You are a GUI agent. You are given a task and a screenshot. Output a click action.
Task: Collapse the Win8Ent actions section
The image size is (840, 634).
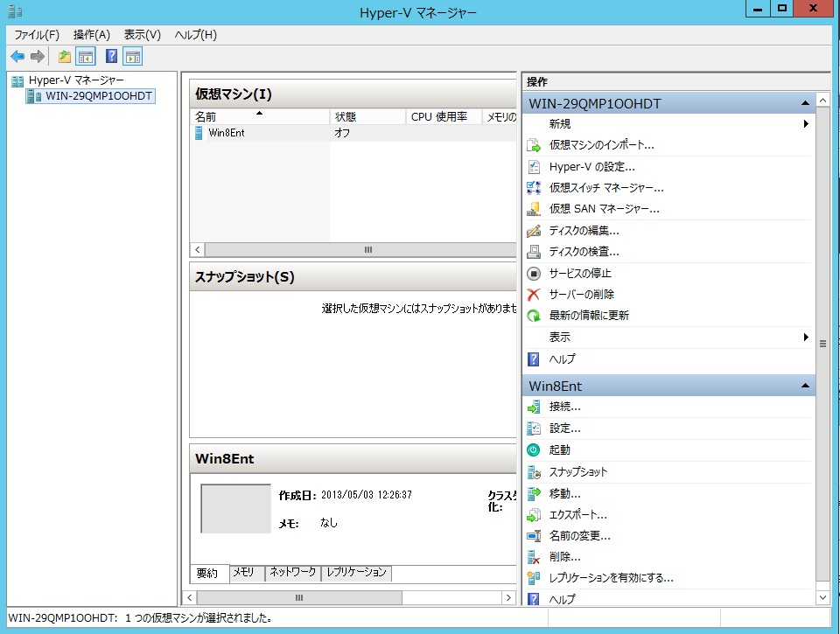805,386
